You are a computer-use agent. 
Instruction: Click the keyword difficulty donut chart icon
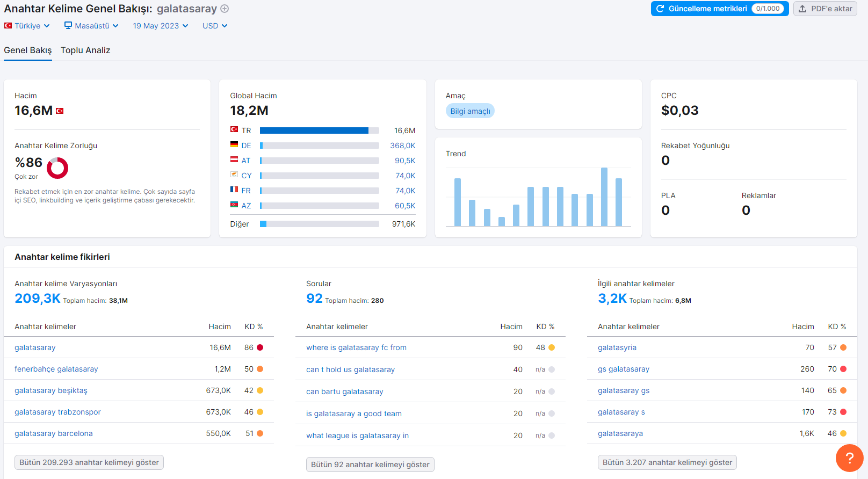[57, 168]
